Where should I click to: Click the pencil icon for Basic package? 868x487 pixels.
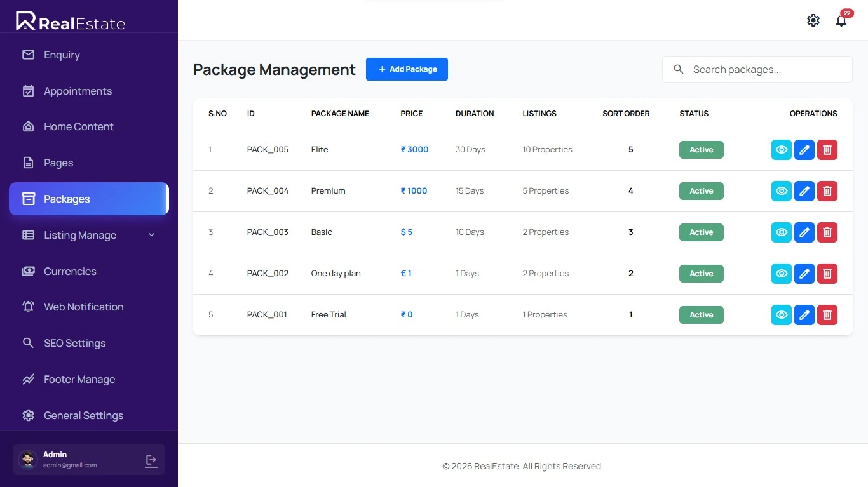click(x=804, y=232)
